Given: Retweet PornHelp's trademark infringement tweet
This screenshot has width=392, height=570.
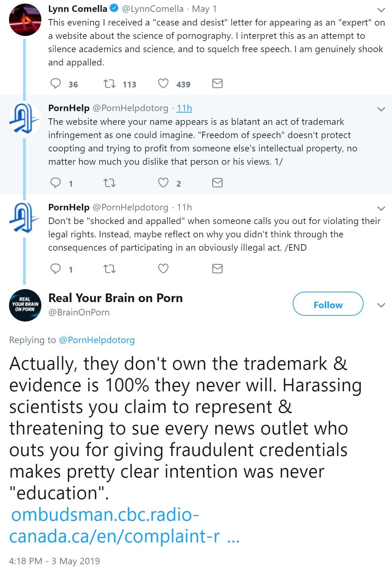Looking at the screenshot, I should pos(109,183).
